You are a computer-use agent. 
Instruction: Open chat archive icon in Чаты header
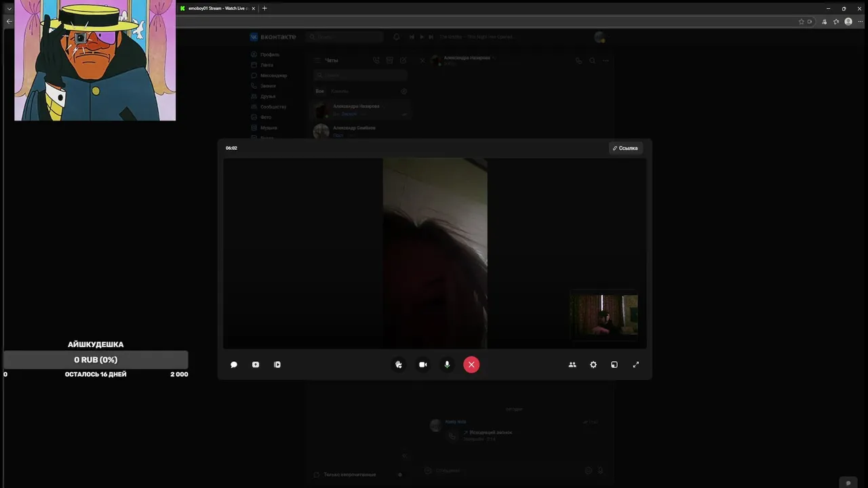click(390, 60)
